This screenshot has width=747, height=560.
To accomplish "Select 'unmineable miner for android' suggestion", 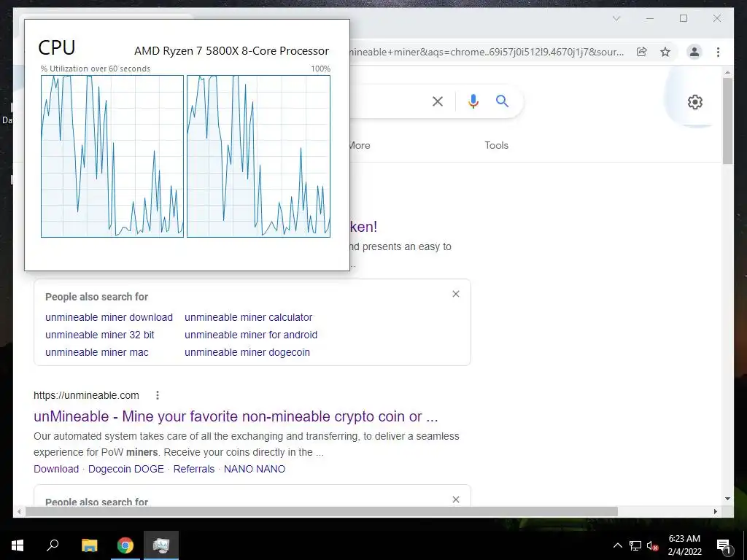I will (251, 335).
